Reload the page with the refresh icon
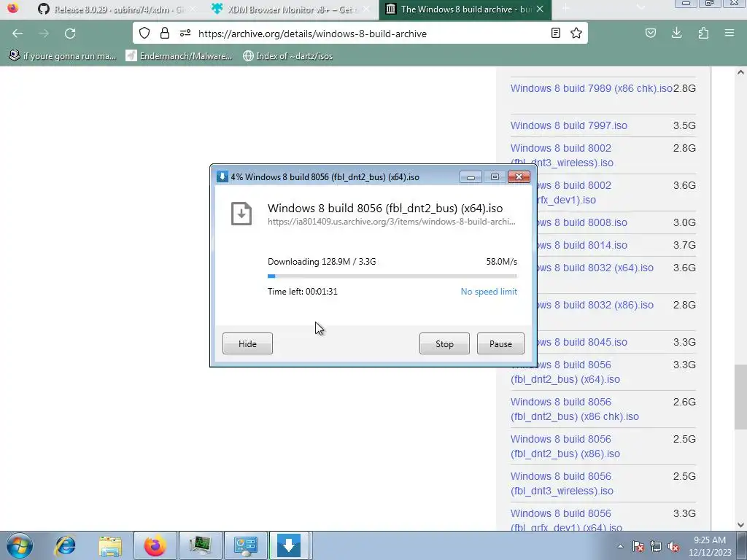 coord(70,34)
